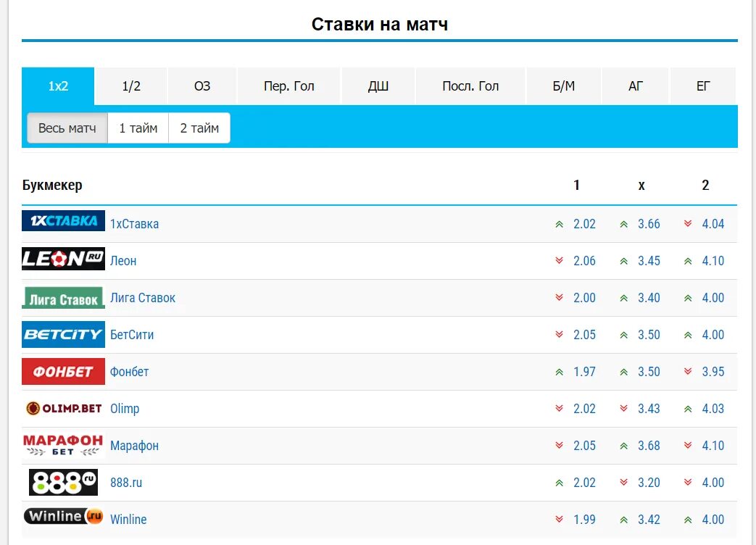The image size is (756, 545).
Task: Click the 4.00 away odds for Winline
Action: [x=713, y=520]
